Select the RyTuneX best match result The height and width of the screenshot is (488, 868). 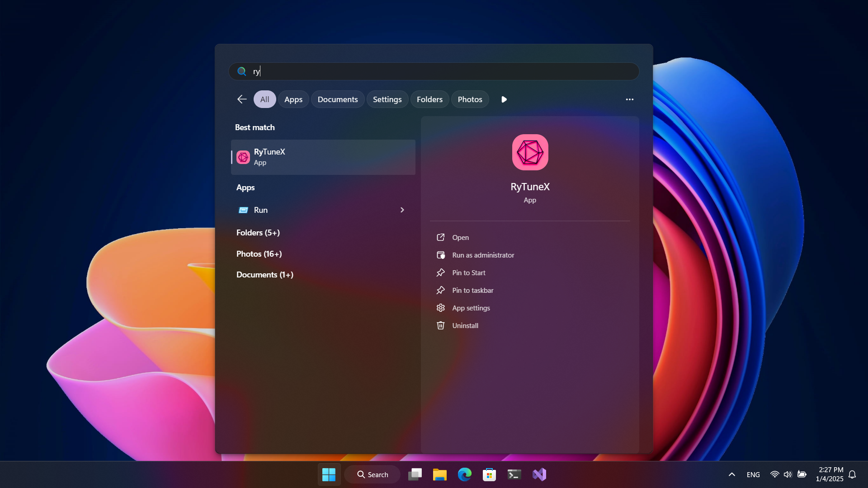pyautogui.click(x=323, y=157)
